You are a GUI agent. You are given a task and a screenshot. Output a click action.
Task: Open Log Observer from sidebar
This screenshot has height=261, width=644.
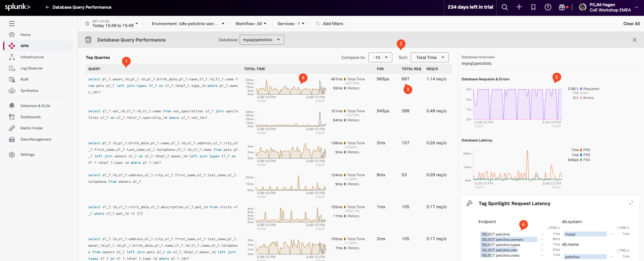(x=31, y=68)
